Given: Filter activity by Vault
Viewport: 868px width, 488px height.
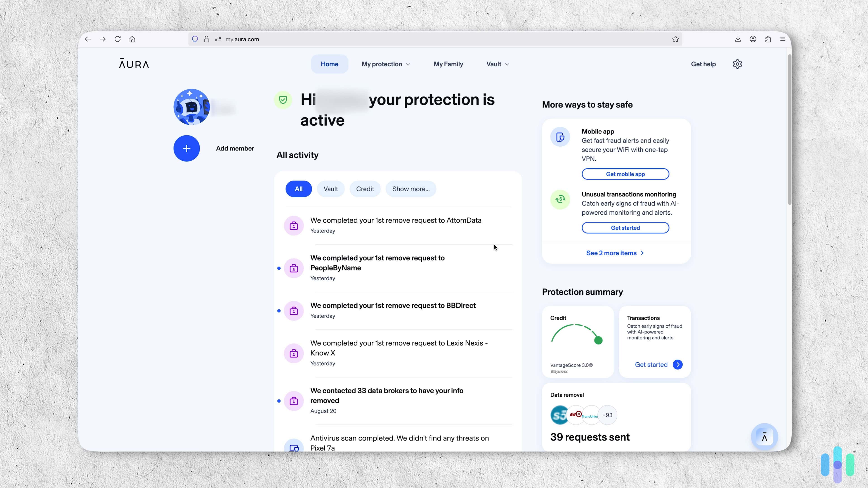Looking at the screenshot, I should click(330, 189).
